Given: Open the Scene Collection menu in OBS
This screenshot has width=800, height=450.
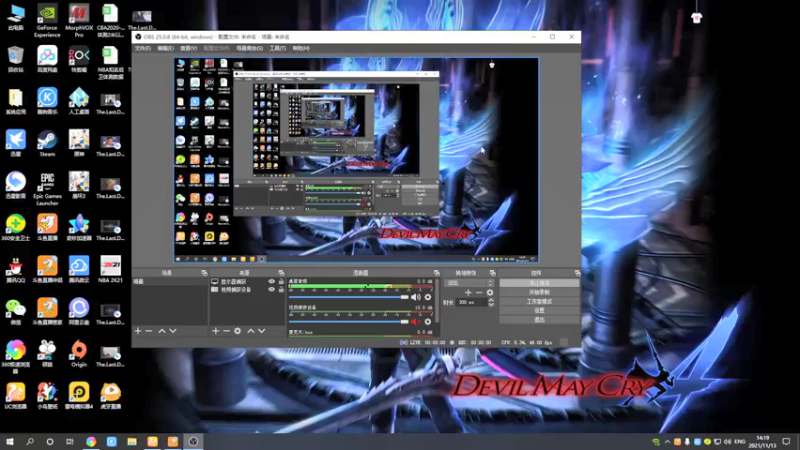Looking at the screenshot, I should [249, 48].
